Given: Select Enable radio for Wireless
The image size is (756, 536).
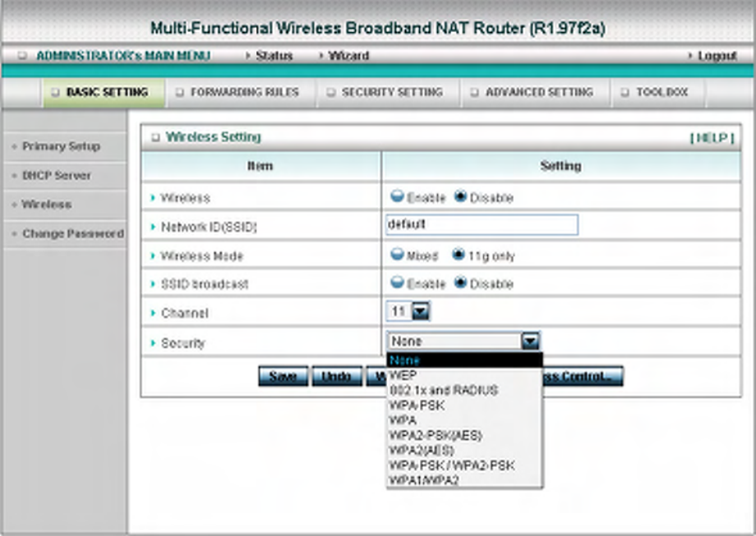Looking at the screenshot, I should 397,196.
